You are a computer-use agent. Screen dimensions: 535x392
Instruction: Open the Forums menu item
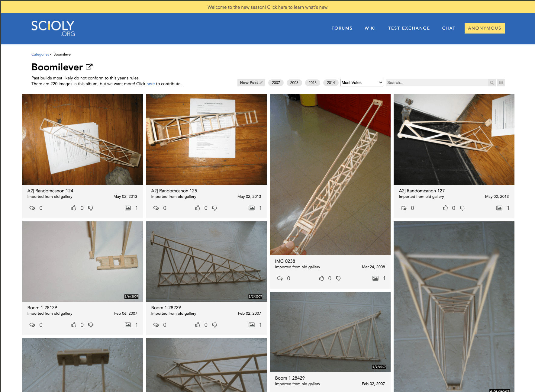point(342,28)
